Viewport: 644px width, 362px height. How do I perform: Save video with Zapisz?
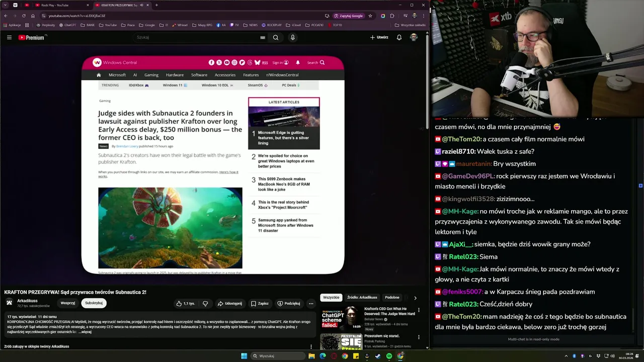[260, 303]
